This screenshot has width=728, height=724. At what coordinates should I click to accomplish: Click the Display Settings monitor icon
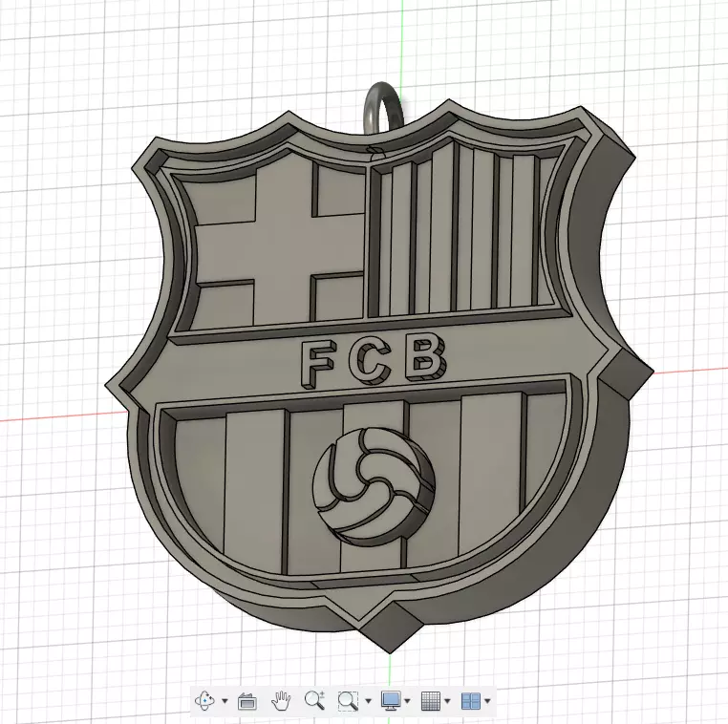tap(391, 700)
